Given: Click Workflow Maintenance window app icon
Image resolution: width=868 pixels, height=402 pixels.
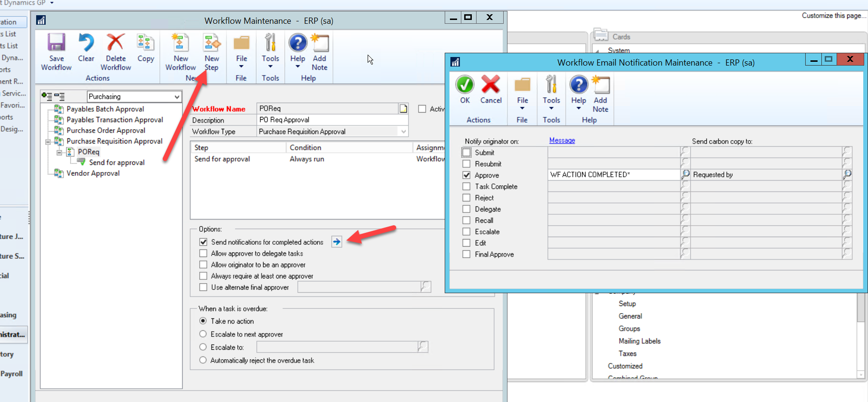Looking at the screenshot, I should pyautogui.click(x=41, y=20).
